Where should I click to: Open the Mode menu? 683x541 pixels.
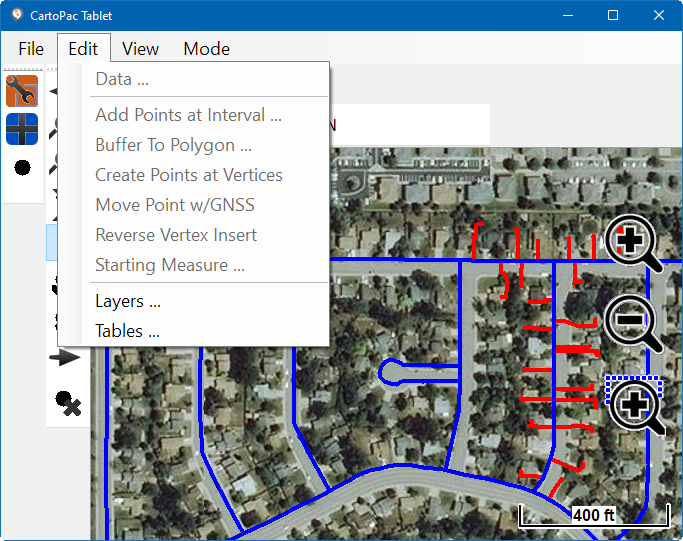[206, 49]
